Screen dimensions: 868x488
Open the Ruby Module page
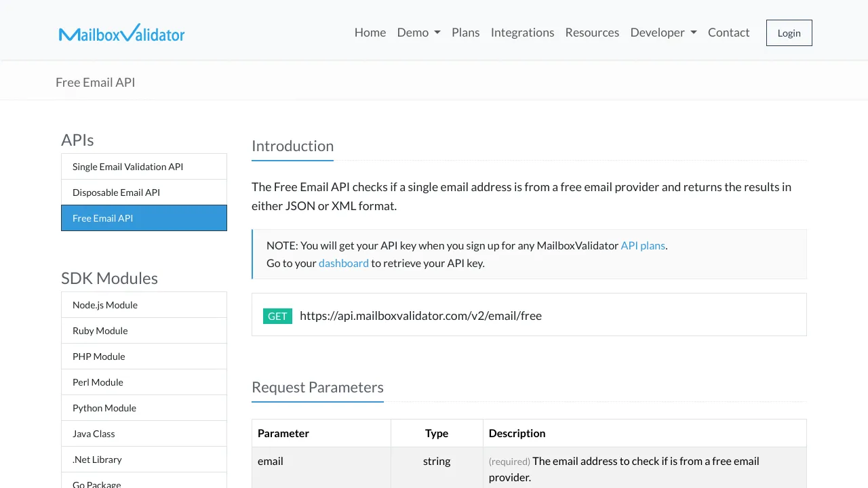(144, 331)
